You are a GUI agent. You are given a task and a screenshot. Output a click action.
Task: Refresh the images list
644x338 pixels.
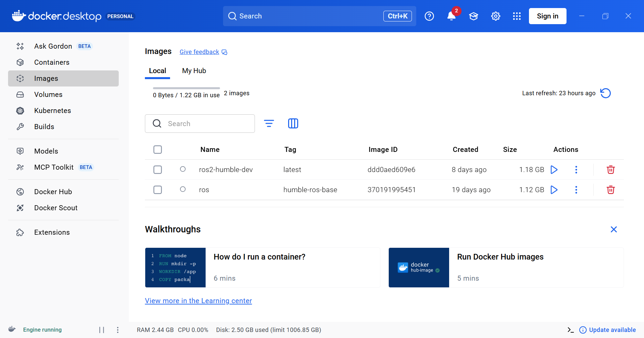605,93
